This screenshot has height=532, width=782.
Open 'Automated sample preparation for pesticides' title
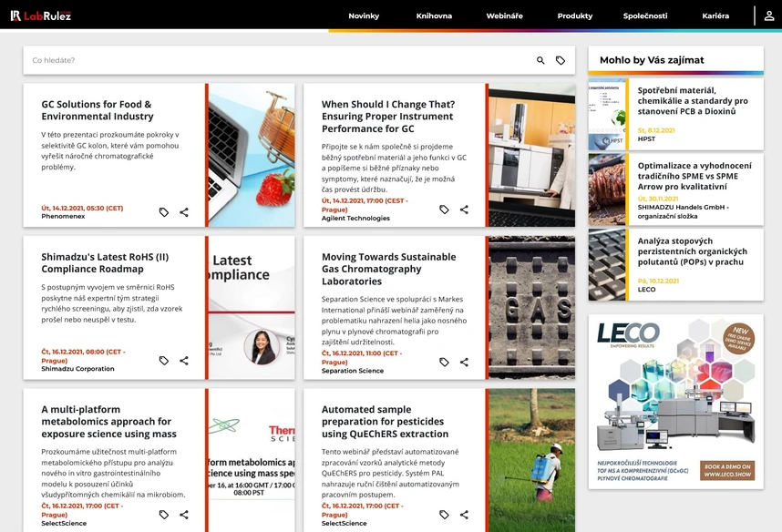point(385,421)
